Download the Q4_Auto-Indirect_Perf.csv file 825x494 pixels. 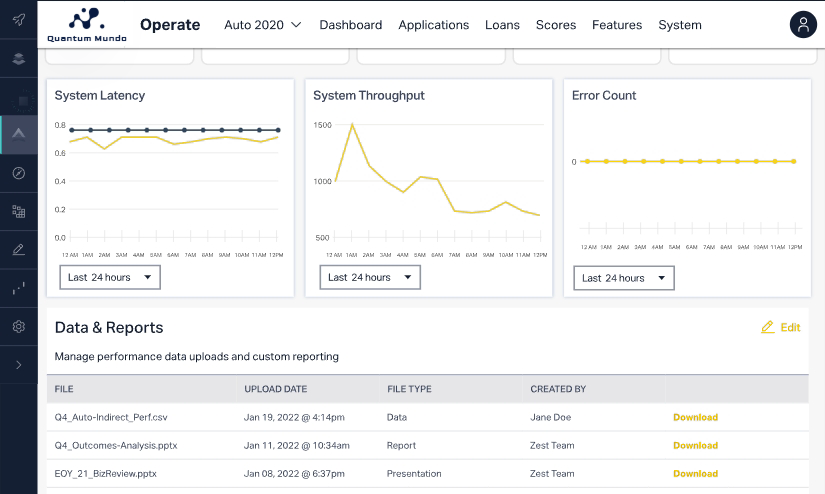[x=695, y=417]
